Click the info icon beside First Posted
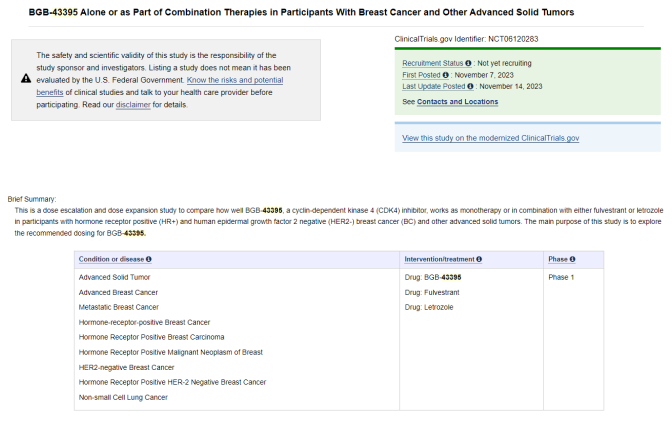672x421 pixels. tap(447, 74)
